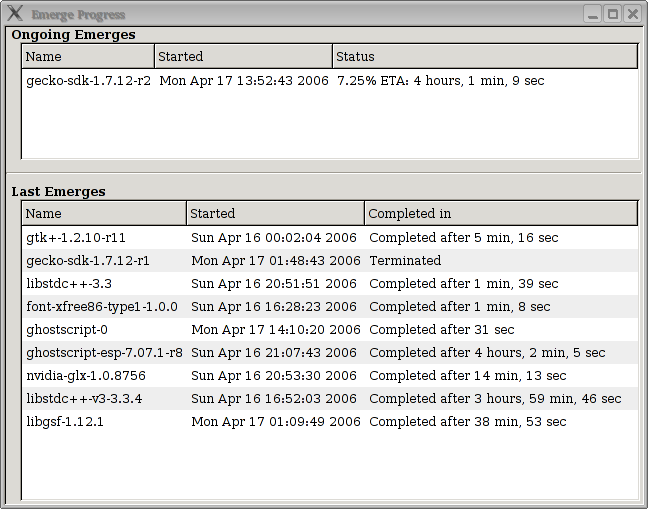
Task: Select the ghostscript-esp-7.07.1-r8 row
Action: click(x=330, y=352)
